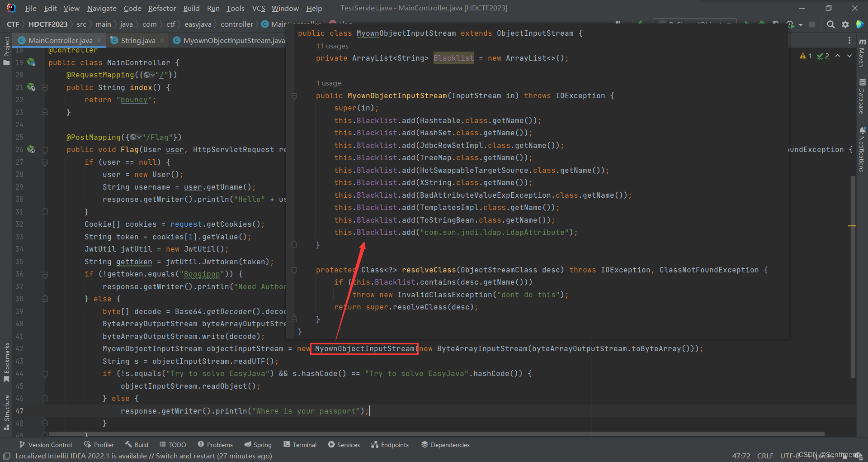This screenshot has height=462, width=868.
Task: Collapse the resolveClass fold marker in the popup
Action: point(294,270)
